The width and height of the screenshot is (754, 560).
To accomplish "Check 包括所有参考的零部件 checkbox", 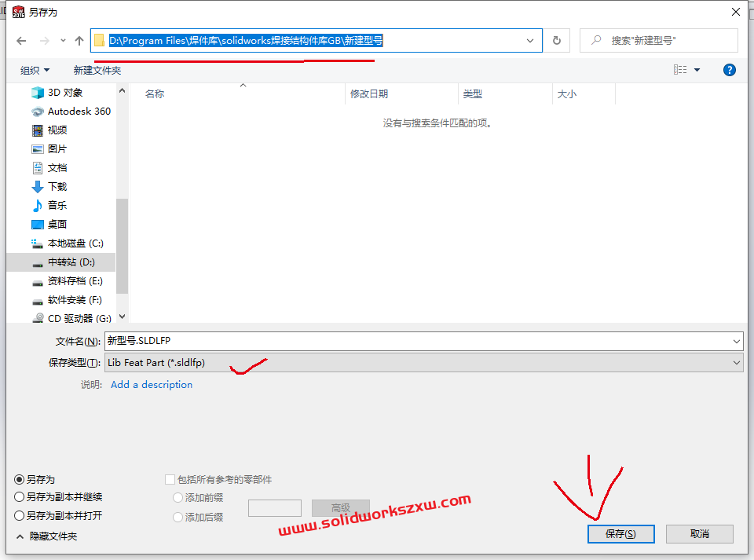I will coord(170,478).
